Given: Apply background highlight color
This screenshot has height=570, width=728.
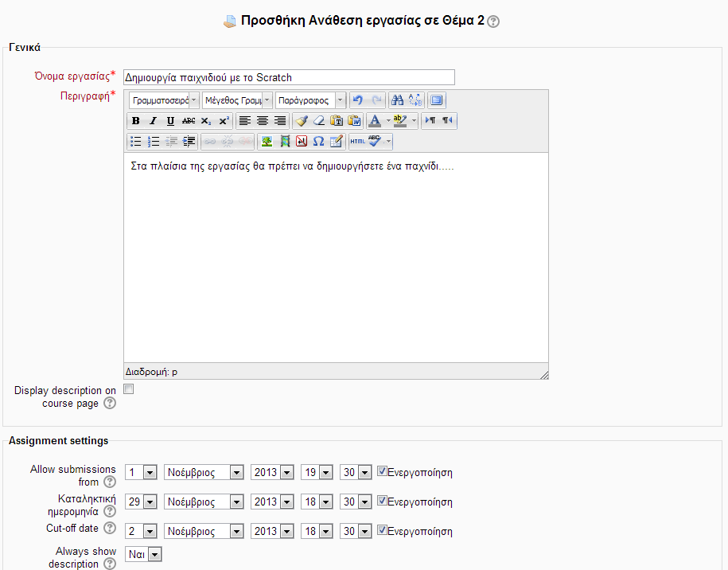Looking at the screenshot, I should point(399,121).
